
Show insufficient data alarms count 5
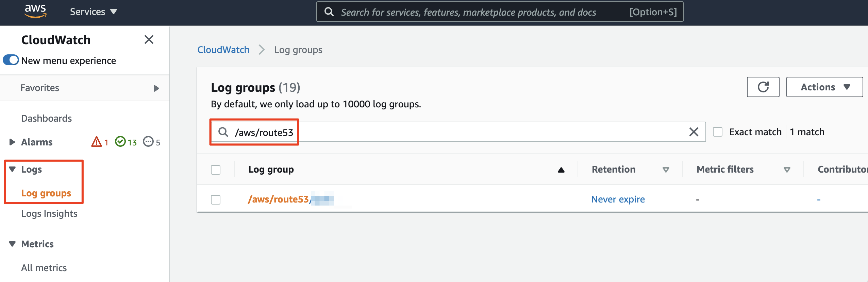[x=152, y=142]
